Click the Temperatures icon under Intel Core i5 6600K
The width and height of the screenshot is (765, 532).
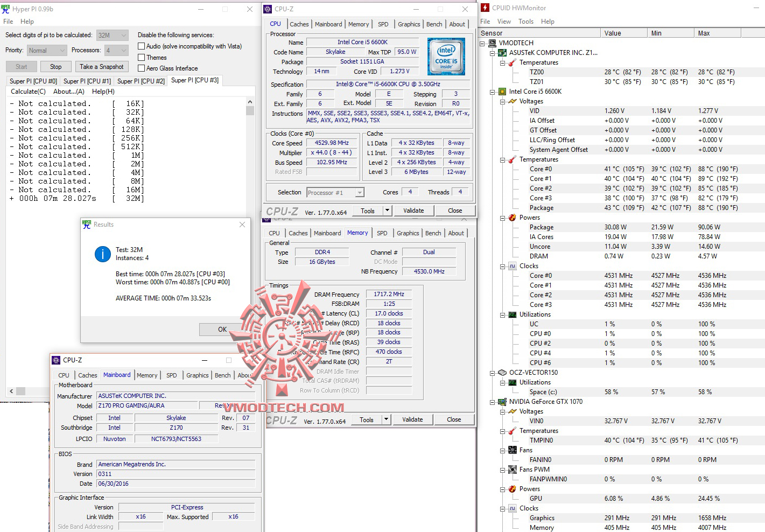[511, 159]
